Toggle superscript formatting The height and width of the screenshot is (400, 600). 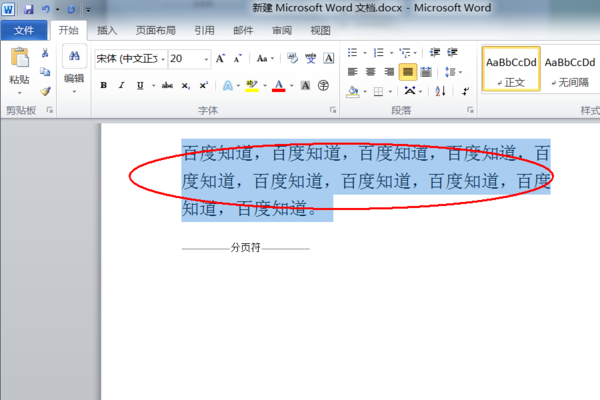point(204,85)
